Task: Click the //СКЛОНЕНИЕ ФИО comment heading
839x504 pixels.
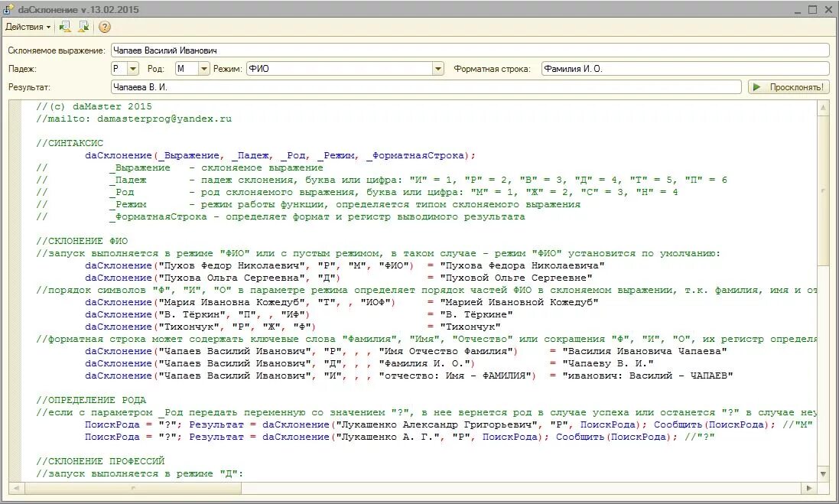Action: [82, 241]
